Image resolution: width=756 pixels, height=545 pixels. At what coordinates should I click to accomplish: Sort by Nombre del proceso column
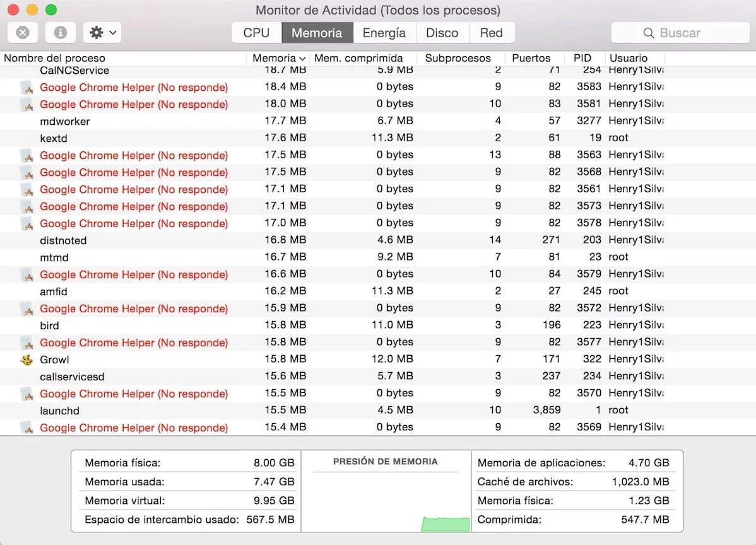click(124, 58)
